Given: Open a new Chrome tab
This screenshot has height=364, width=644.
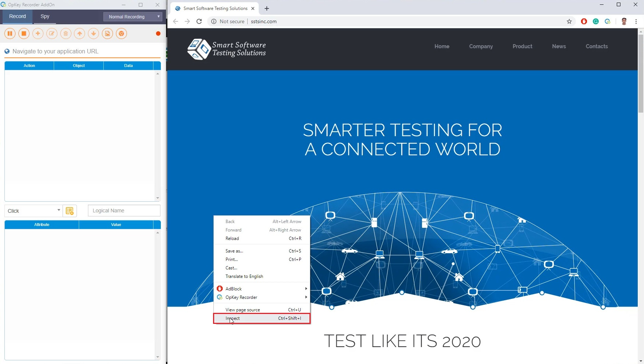Looking at the screenshot, I should tap(267, 8).
